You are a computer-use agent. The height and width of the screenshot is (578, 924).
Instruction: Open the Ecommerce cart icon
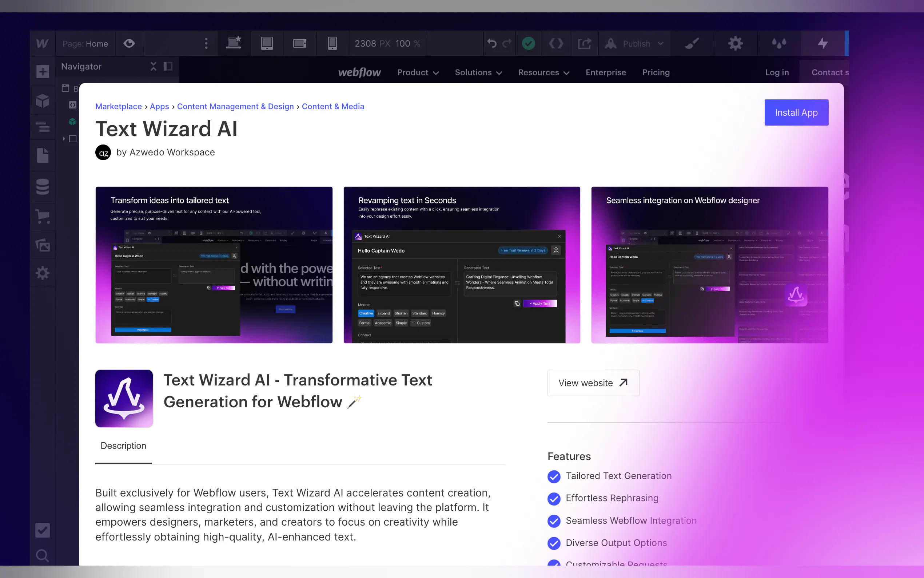point(43,216)
